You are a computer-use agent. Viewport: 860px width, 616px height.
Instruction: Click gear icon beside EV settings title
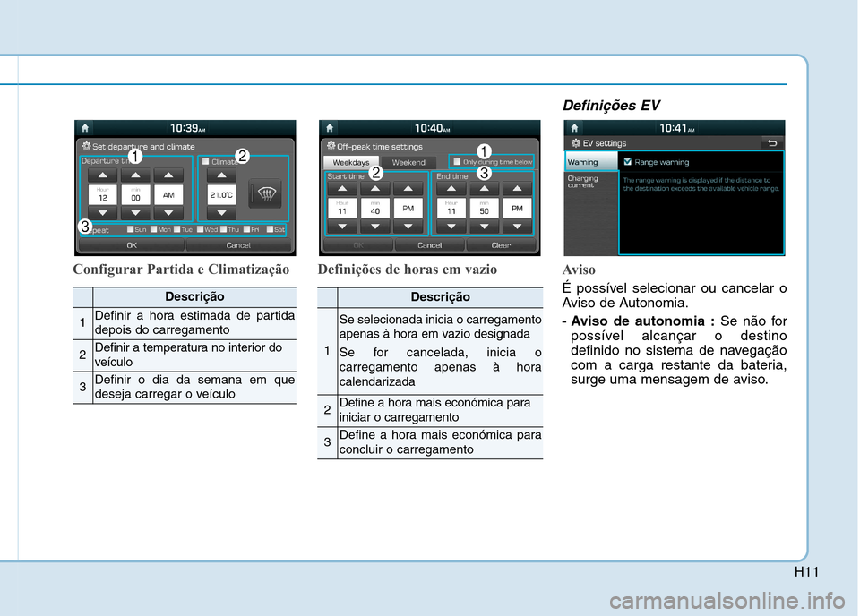coord(576,143)
